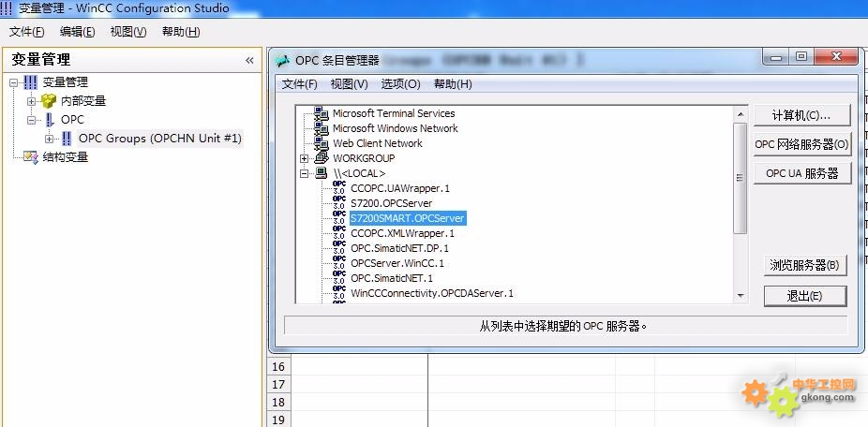Select Microsoft Terminal Services entry
Screen dimensions: 868x427
394,113
